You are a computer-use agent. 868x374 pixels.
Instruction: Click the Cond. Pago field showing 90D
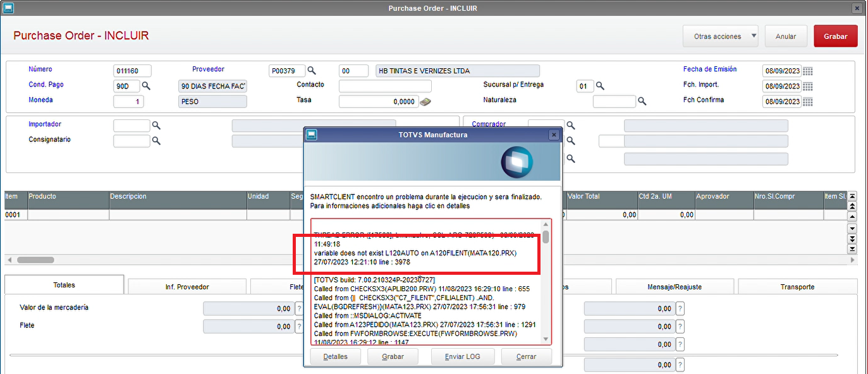[x=126, y=86]
